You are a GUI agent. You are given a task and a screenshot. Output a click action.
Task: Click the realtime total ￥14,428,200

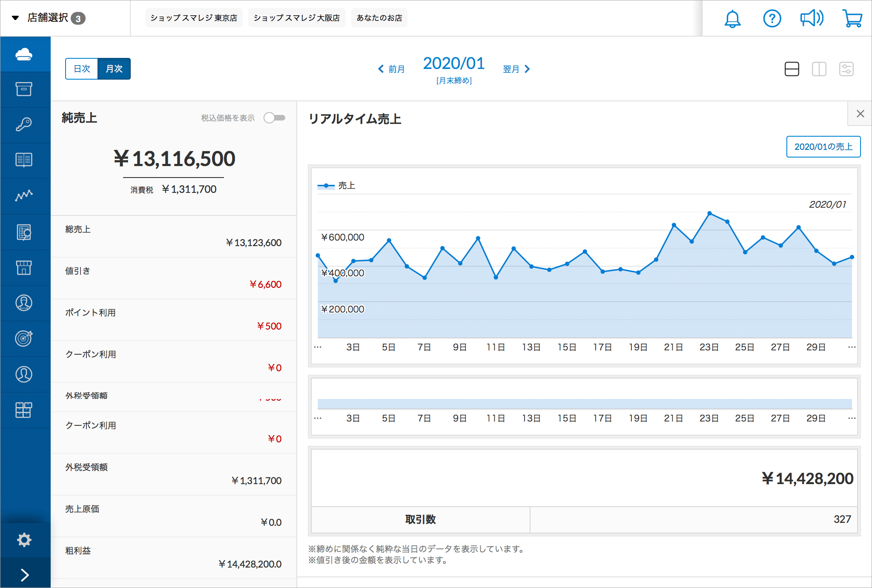point(807,479)
